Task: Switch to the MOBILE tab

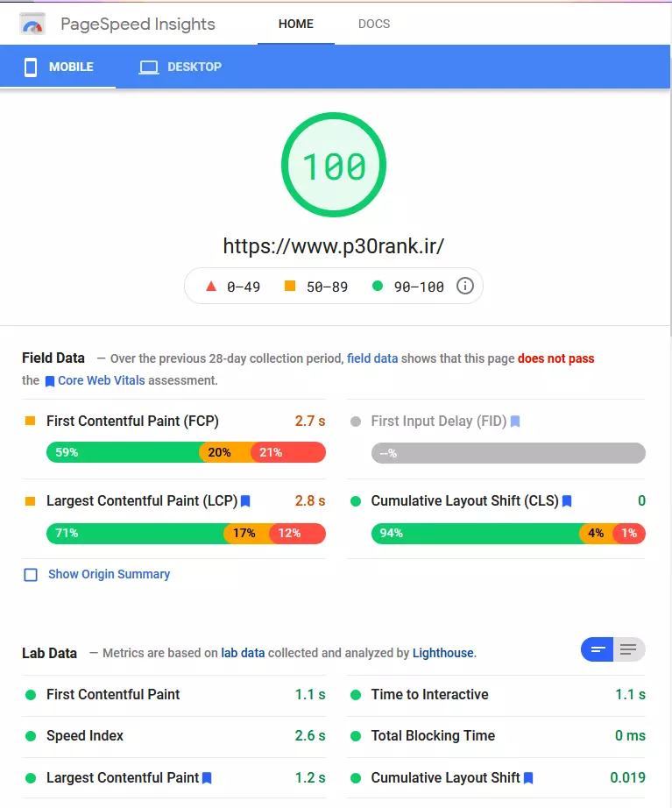Action: pyautogui.click(x=58, y=67)
